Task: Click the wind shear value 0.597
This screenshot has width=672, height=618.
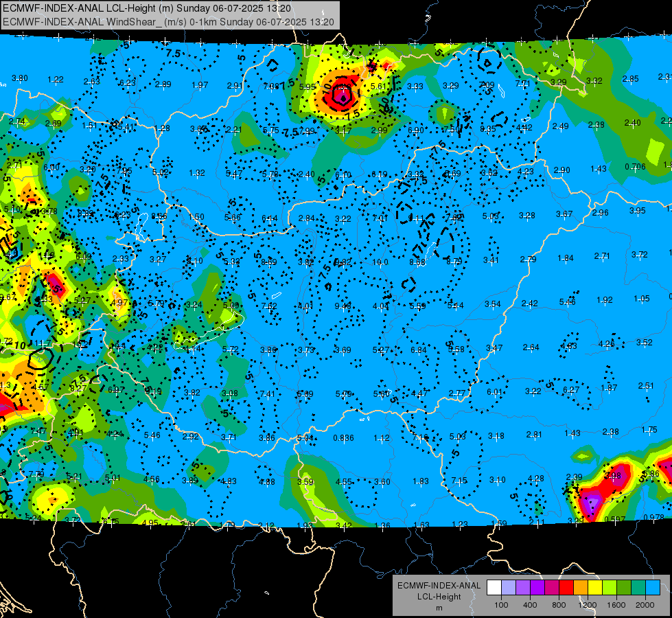Action: [614, 519]
